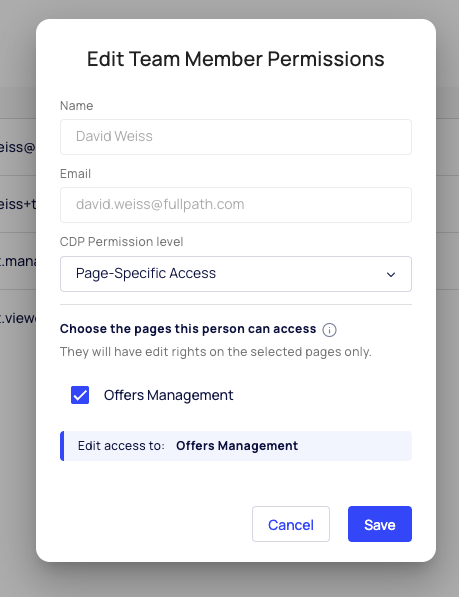Uncheck the Offers Management checkbox

coord(80,395)
